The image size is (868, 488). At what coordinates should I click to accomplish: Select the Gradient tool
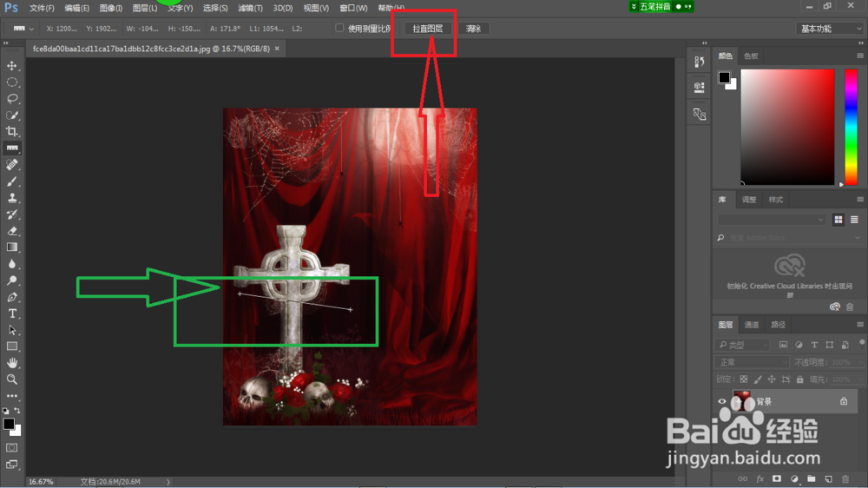(x=11, y=247)
